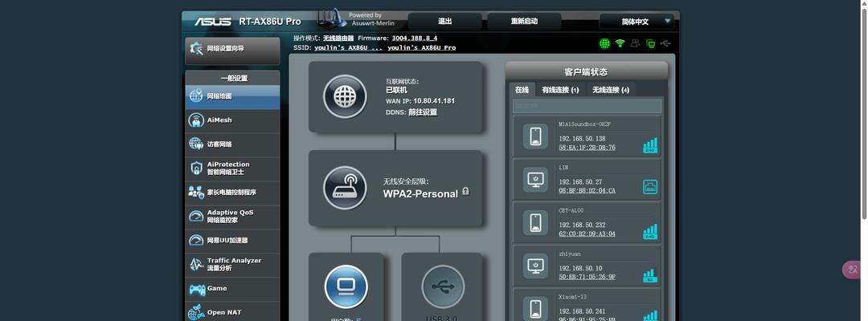Click the USB status icon in header
Viewport: 868px width, 321px height.
click(x=665, y=43)
